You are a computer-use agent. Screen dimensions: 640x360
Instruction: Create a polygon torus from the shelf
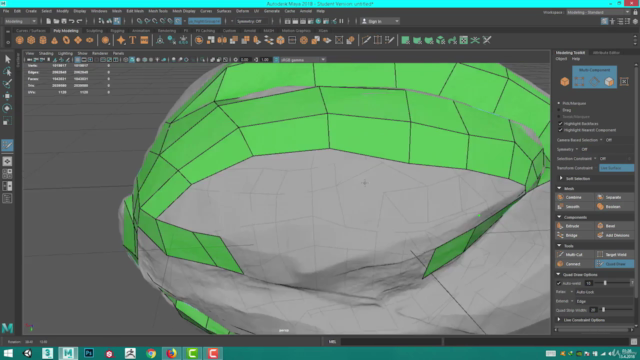tap(66, 40)
